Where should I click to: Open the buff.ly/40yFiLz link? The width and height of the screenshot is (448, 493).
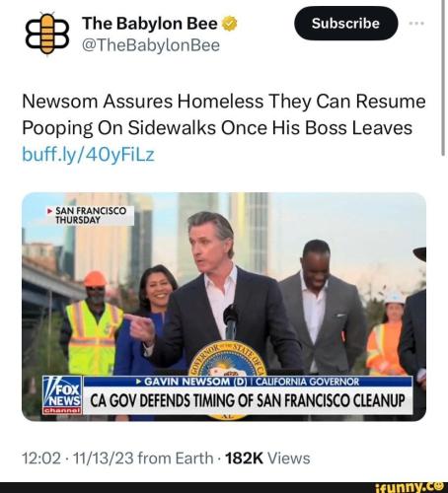click(88, 155)
